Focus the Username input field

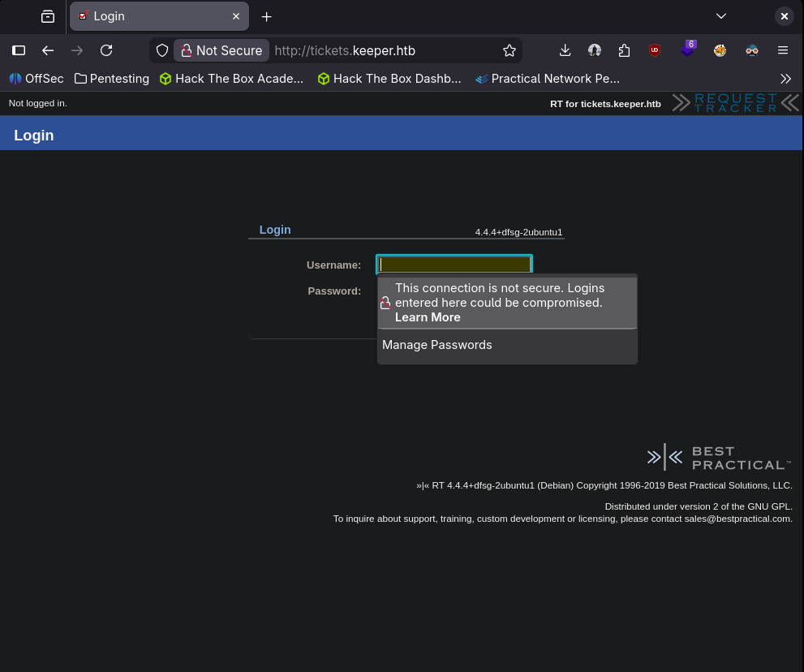[x=454, y=265]
